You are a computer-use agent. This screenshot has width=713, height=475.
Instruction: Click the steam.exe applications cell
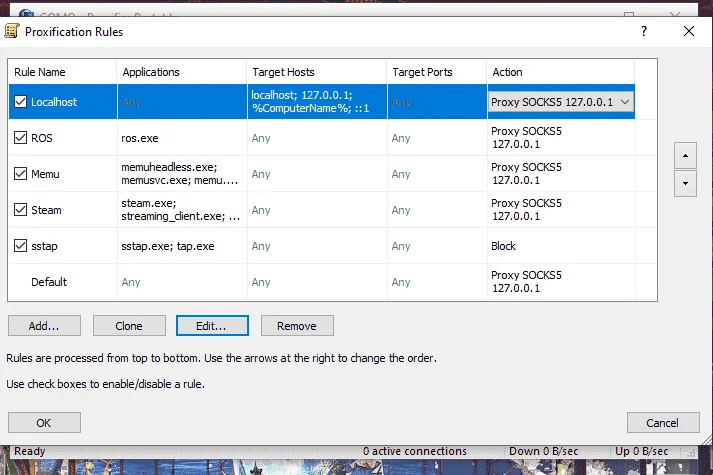182,210
